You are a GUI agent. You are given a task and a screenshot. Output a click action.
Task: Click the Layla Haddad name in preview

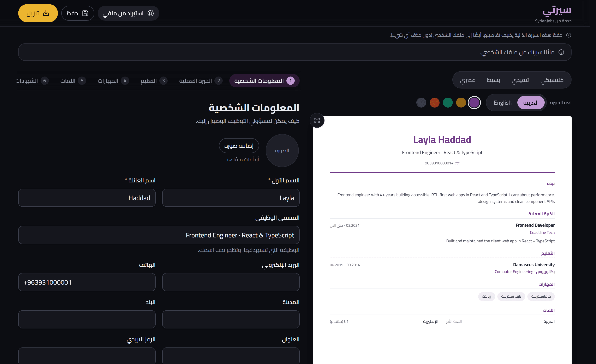(442, 140)
